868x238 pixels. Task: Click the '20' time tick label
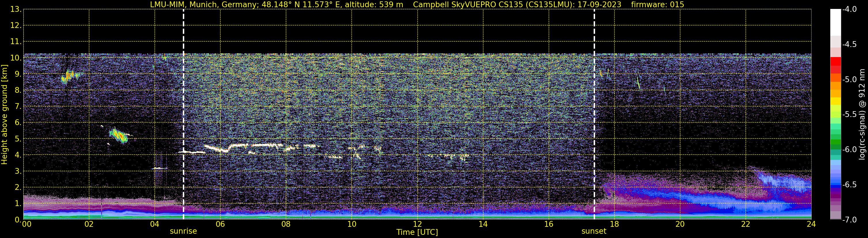point(680,224)
